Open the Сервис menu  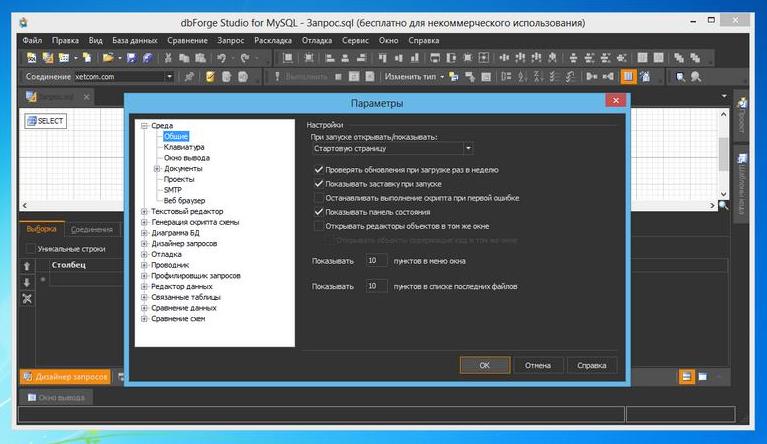pos(355,41)
